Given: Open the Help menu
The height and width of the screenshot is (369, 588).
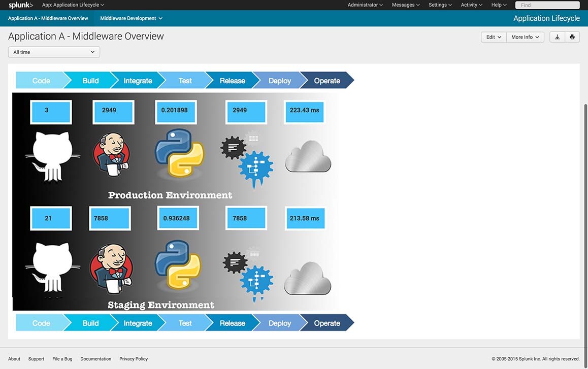Looking at the screenshot, I should coord(499,5).
